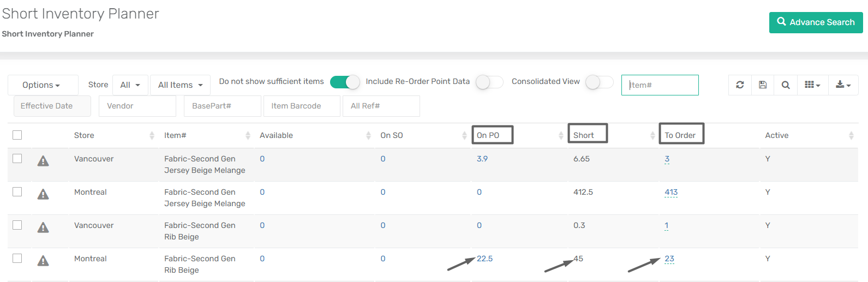Click the save (floppy disk) icon
This screenshot has height=282, width=868.
763,85
